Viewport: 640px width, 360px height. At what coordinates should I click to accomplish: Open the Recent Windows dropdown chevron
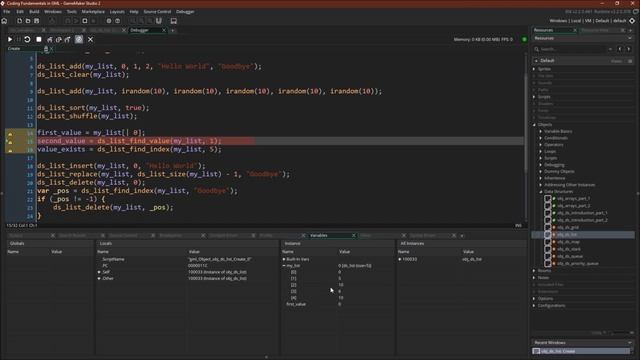630,343
